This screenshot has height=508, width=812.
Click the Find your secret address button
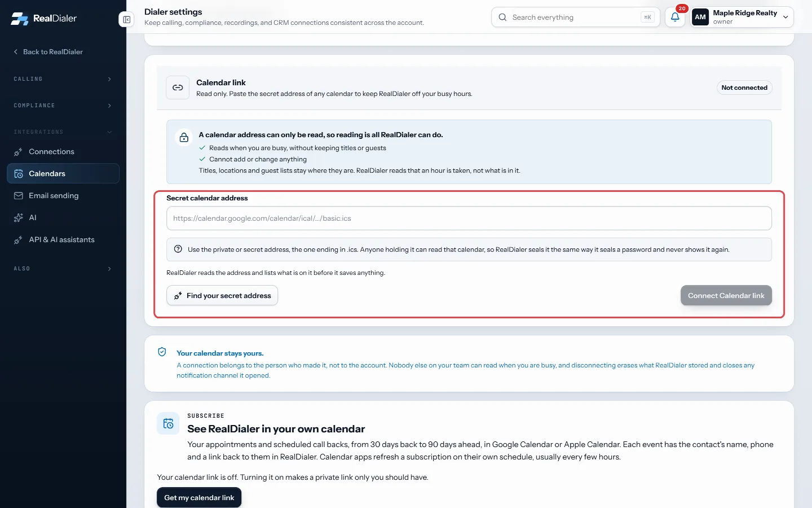[x=222, y=296]
